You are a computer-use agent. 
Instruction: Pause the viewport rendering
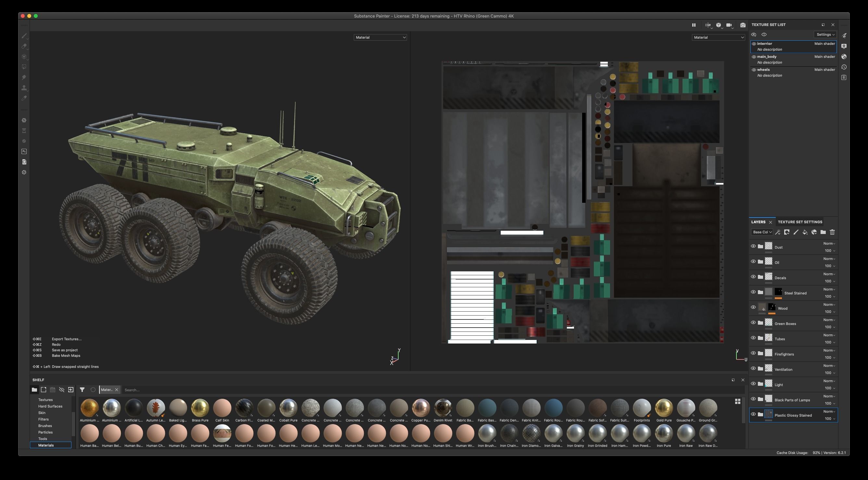[x=694, y=25]
